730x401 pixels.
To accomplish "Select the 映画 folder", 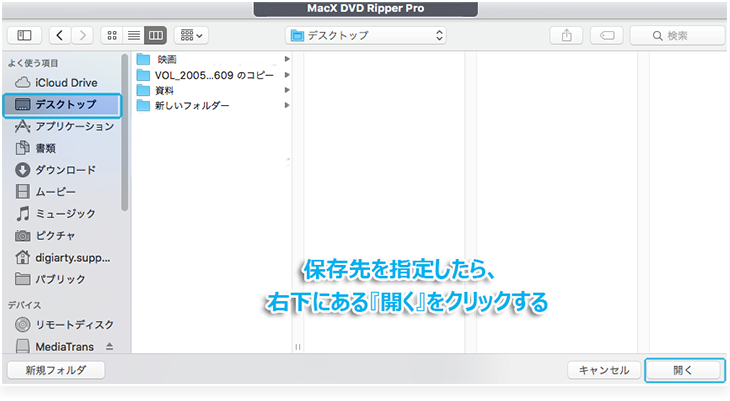I will click(214, 59).
